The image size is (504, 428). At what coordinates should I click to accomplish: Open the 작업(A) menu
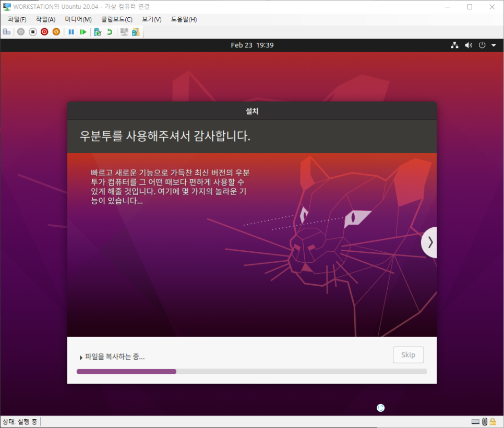point(45,20)
